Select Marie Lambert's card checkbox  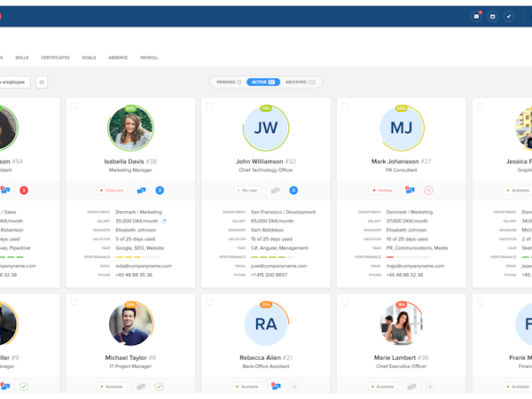[x=345, y=302]
